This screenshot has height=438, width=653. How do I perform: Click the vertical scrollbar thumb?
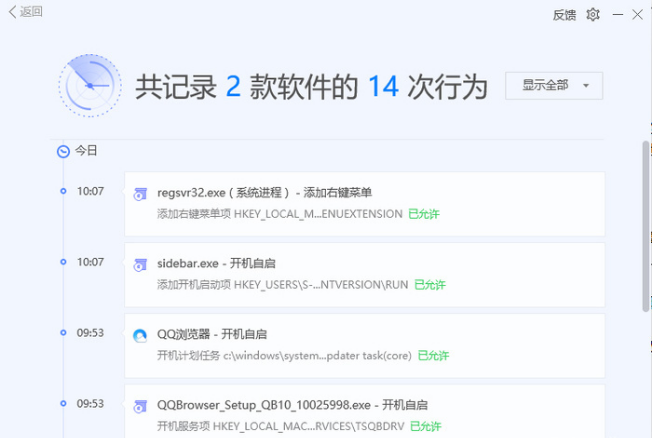tap(646, 226)
